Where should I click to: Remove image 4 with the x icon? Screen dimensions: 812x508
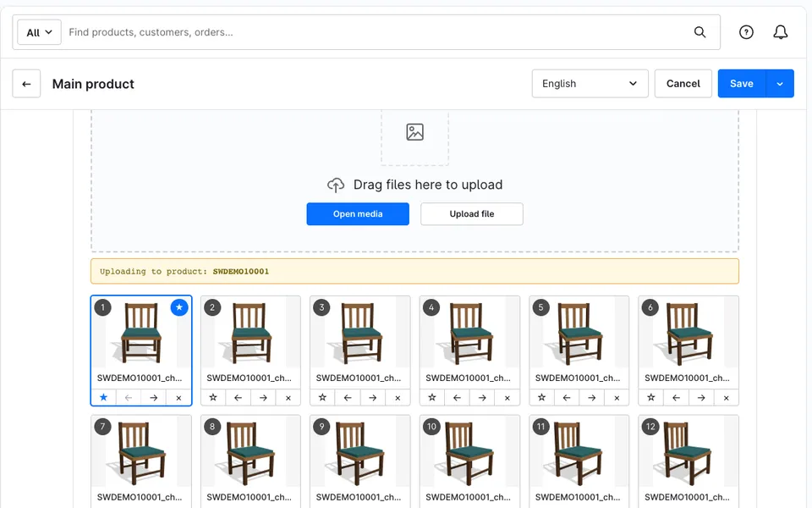click(507, 398)
